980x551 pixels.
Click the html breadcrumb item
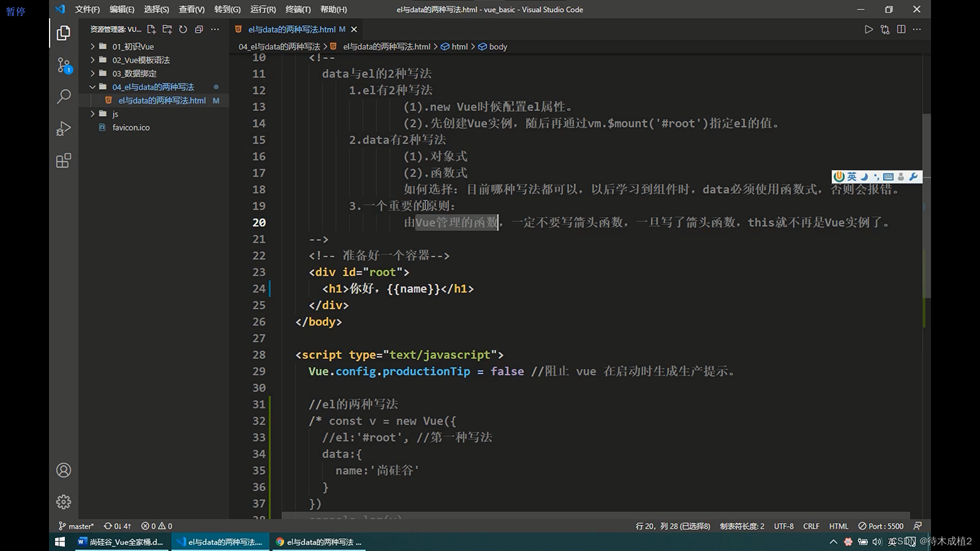[455, 46]
